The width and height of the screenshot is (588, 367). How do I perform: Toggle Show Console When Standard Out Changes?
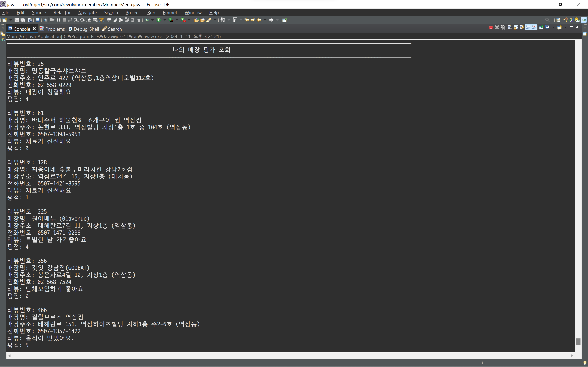click(528, 27)
